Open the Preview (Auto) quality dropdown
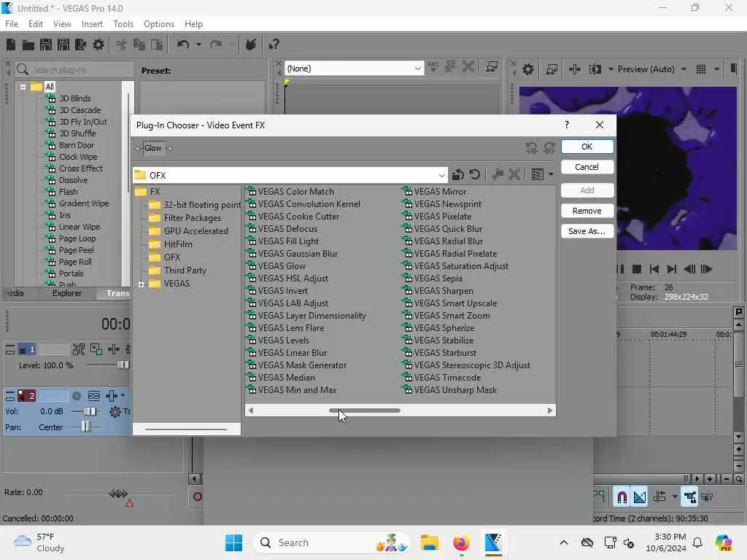 pyautogui.click(x=684, y=69)
